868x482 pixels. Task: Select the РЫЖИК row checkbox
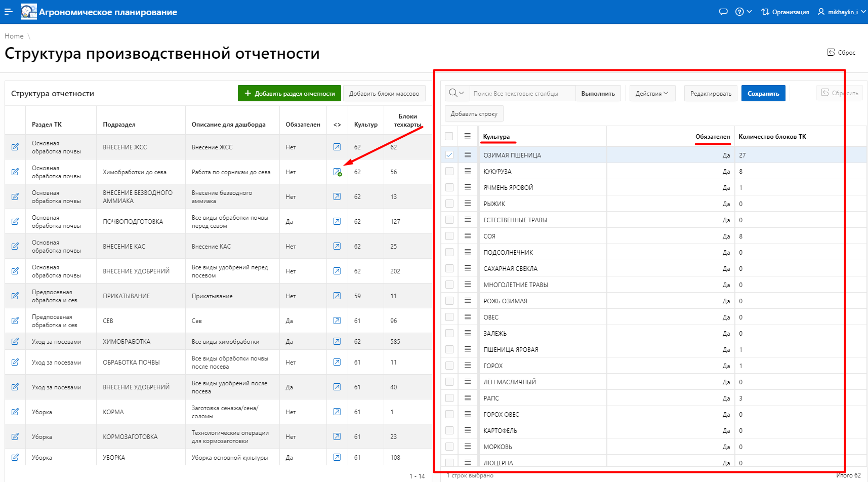(x=449, y=204)
